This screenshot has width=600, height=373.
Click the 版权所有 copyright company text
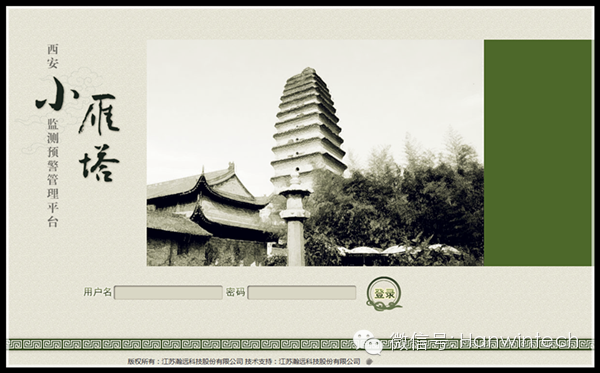185,361
